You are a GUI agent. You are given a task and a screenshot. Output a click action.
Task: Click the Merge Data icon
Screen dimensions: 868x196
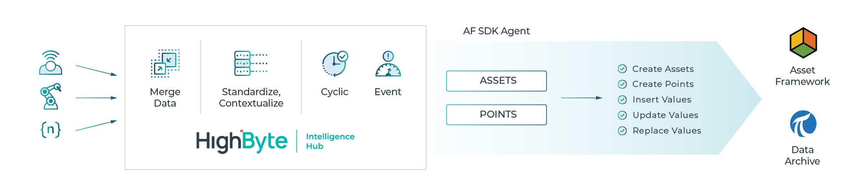(165, 63)
